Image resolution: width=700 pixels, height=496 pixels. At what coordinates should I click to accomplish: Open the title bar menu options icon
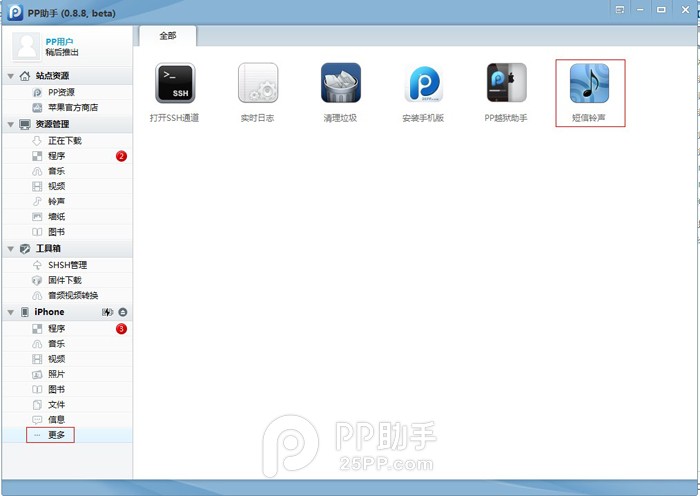(x=620, y=10)
